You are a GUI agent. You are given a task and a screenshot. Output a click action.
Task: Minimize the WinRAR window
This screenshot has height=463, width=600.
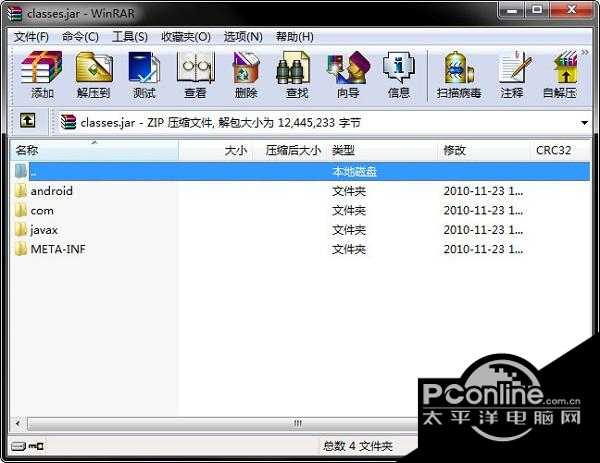coord(512,10)
